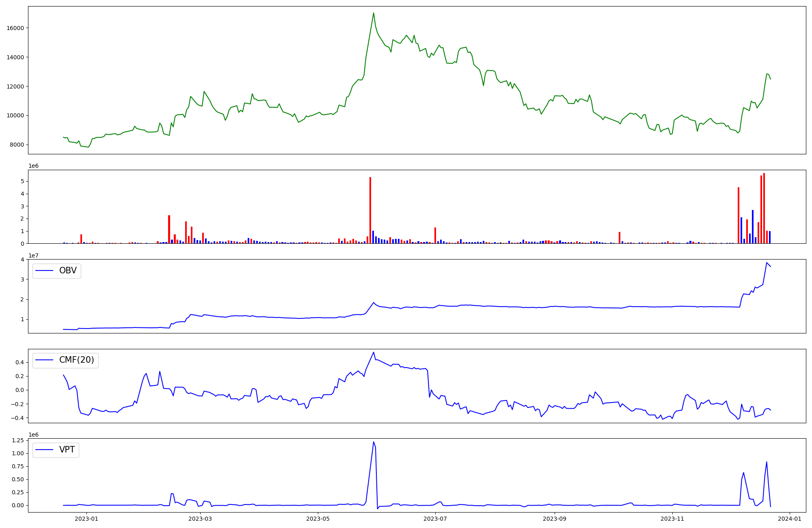Viewport: 812px width, 528px height.
Task: Click the VPT legend label
Action: tap(67, 450)
